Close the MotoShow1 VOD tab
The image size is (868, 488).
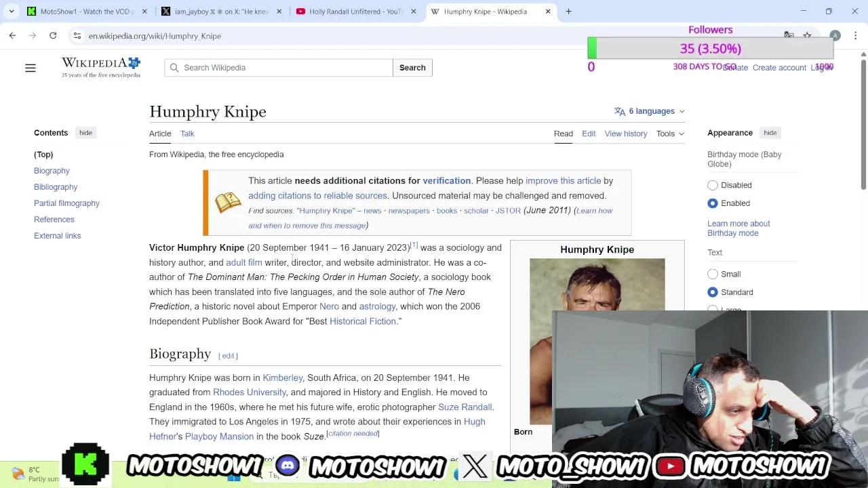point(144,12)
